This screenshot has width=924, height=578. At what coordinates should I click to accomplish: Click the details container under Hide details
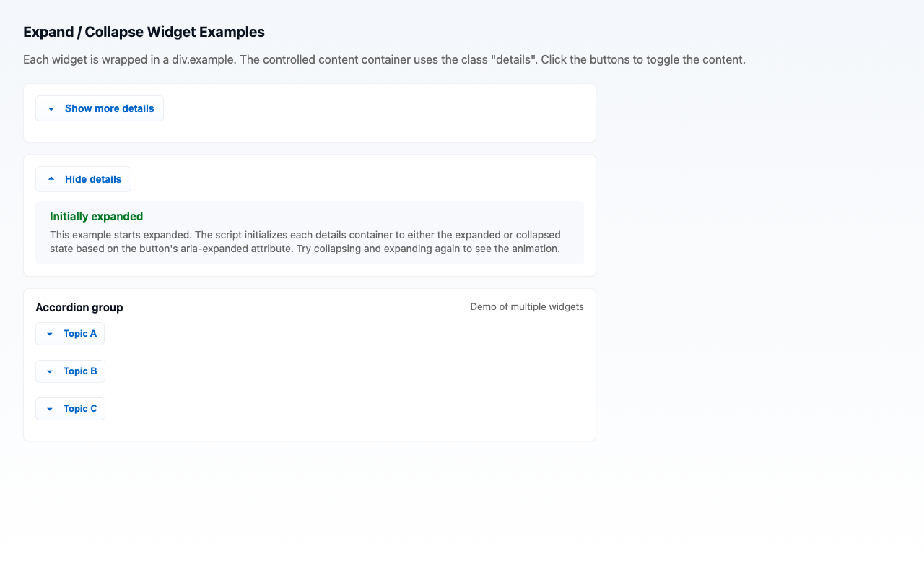pyautogui.click(x=309, y=232)
